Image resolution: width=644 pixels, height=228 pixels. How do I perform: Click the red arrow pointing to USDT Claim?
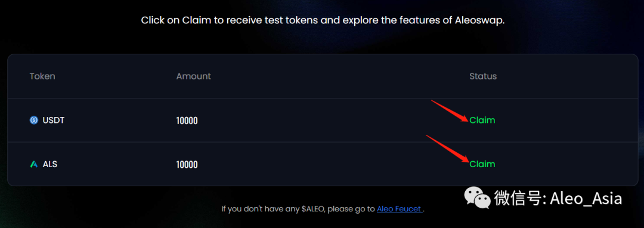[450, 111]
